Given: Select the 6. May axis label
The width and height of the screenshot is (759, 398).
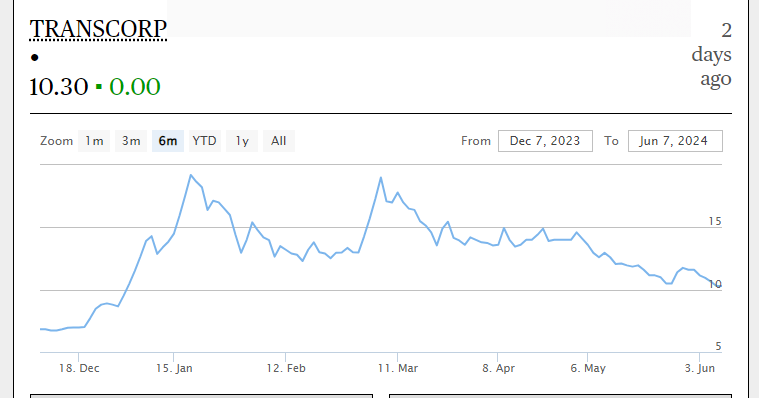Looking at the screenshot, I should coord(588,368).
